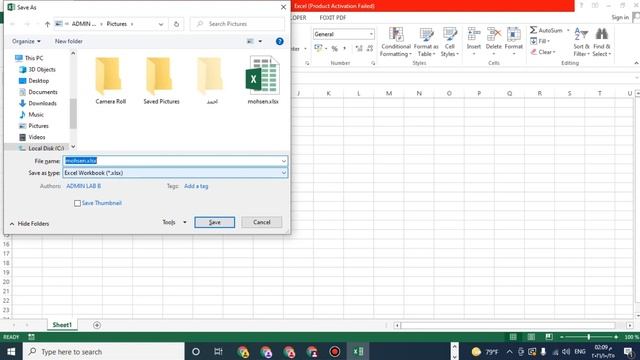The height and width of the screenshot is (360, 640).
Task: Click the Excel icon on taskbar
Action: point(358,351)
